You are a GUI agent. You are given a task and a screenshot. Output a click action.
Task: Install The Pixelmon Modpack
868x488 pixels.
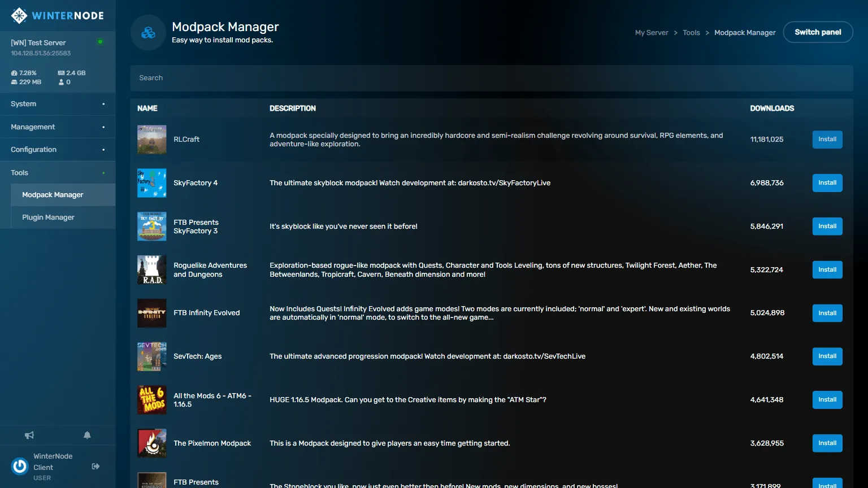tap(827, 443)
